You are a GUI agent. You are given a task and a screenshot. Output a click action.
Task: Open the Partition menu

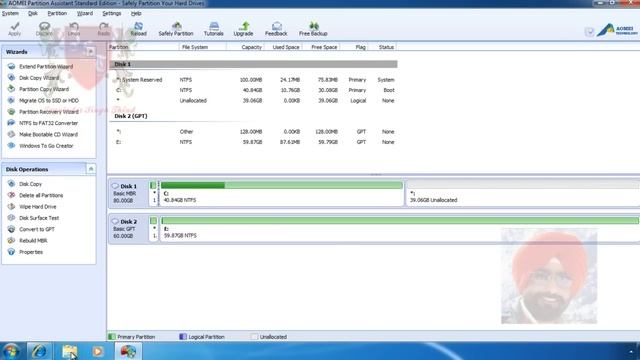click(57, 13)
